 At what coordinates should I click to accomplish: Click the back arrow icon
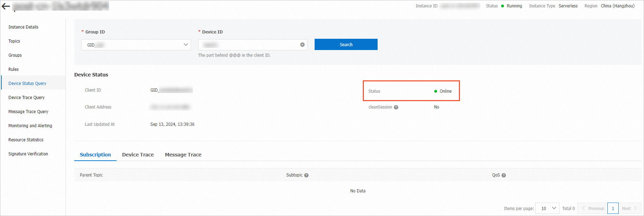coord(6,6)
